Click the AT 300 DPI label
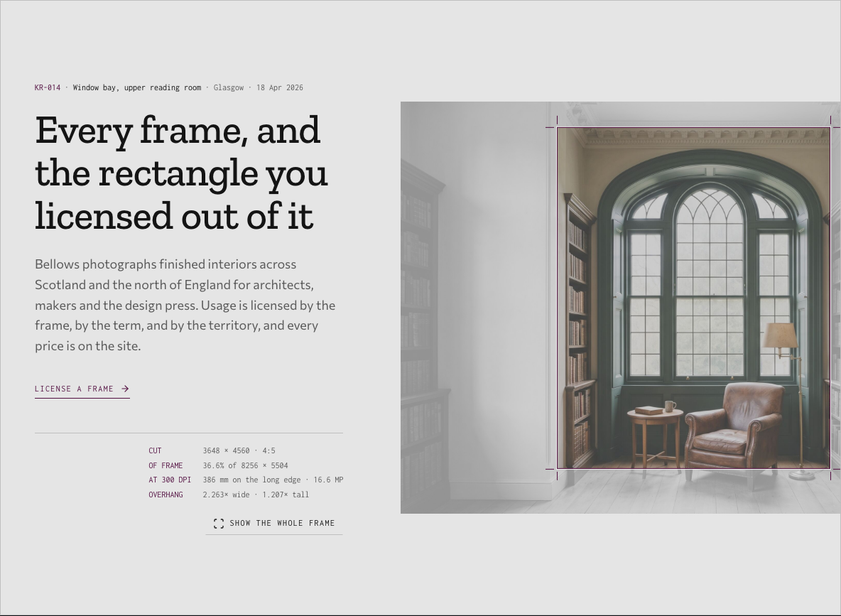 (x=170, y=480)
